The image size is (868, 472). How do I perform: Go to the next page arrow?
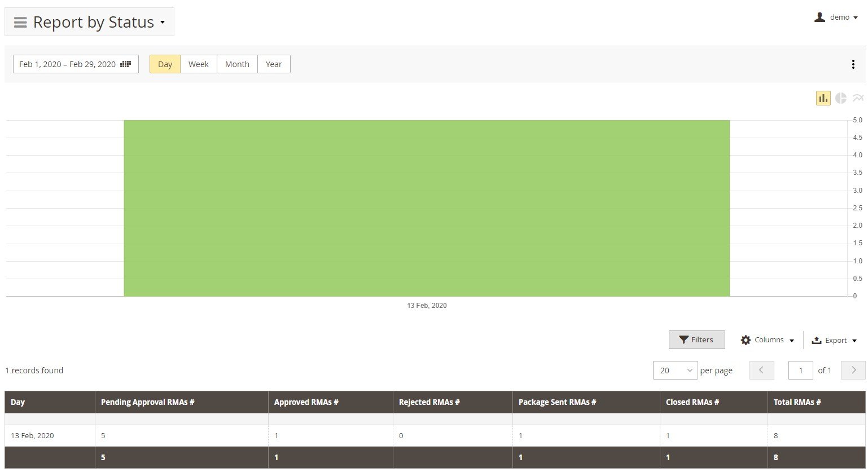(x=853, y=370)
